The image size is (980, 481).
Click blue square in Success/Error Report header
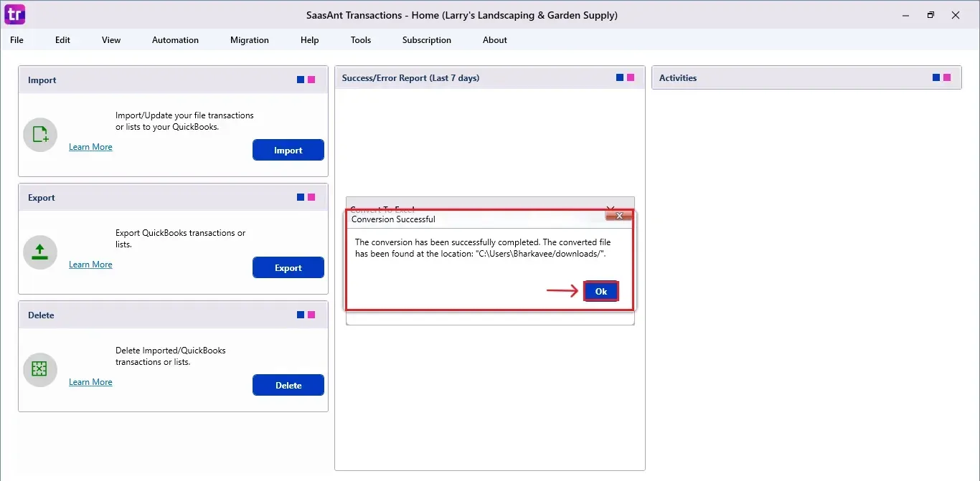pyautogui.click(x=620, y=77)
